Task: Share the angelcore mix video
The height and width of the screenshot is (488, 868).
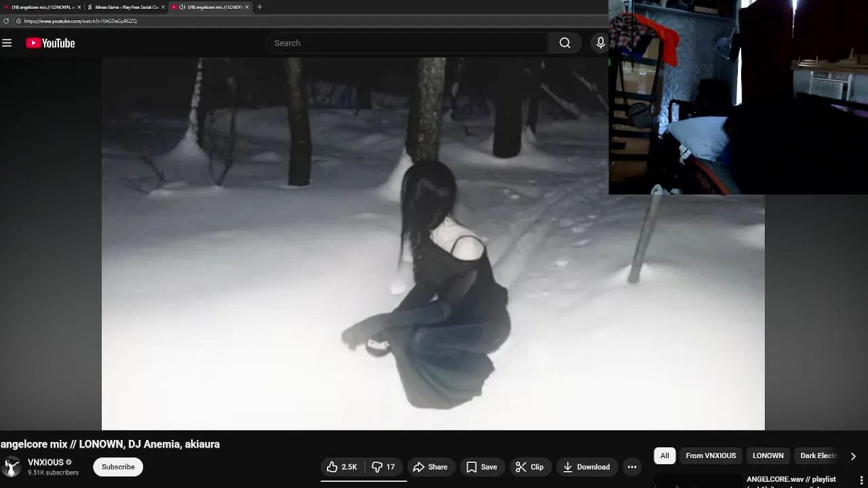Action: click(x=430, y=467)
